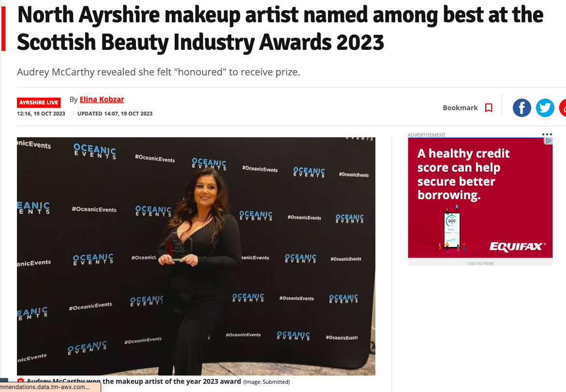This screenshot has width=566, height=392.
Task: Open the three-dot ad options menu
Action: pyautogui.click(x=547, y=134)
